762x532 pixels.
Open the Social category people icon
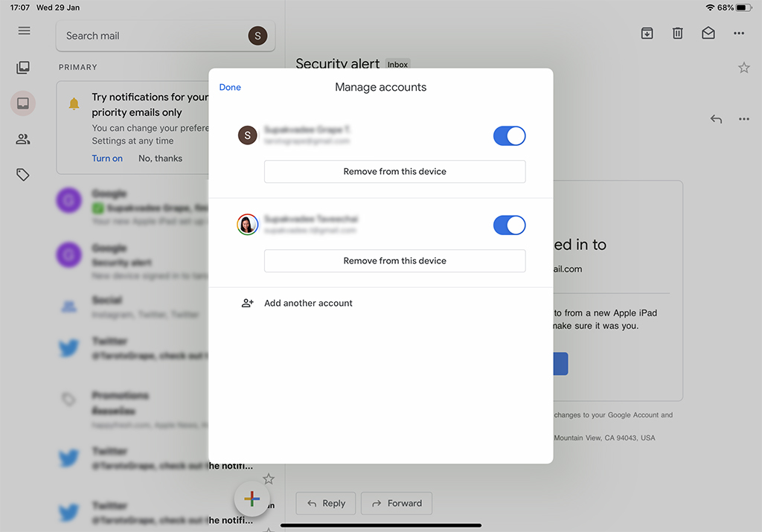23,139
